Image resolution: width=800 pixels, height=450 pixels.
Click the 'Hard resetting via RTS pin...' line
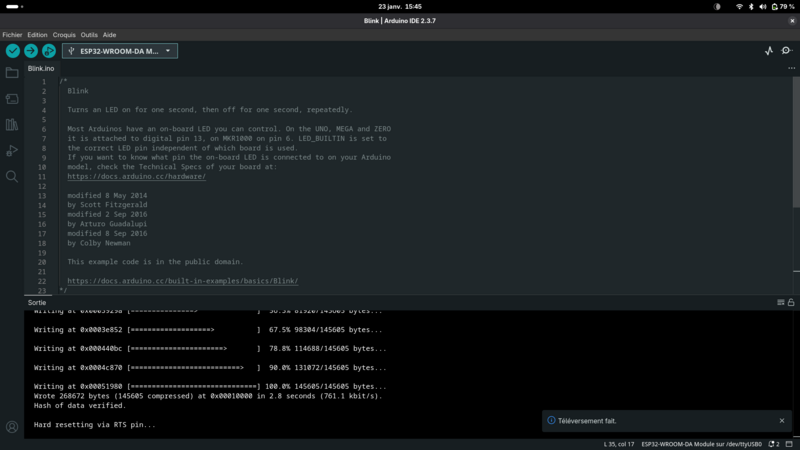94,424
